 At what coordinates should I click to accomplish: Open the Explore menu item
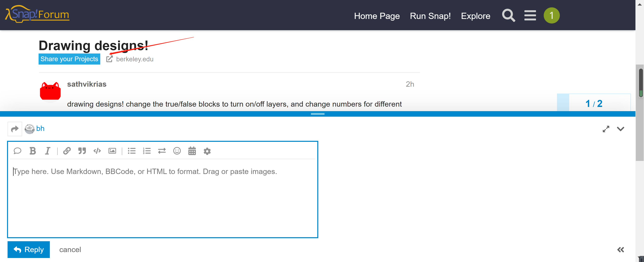[475, 16]
